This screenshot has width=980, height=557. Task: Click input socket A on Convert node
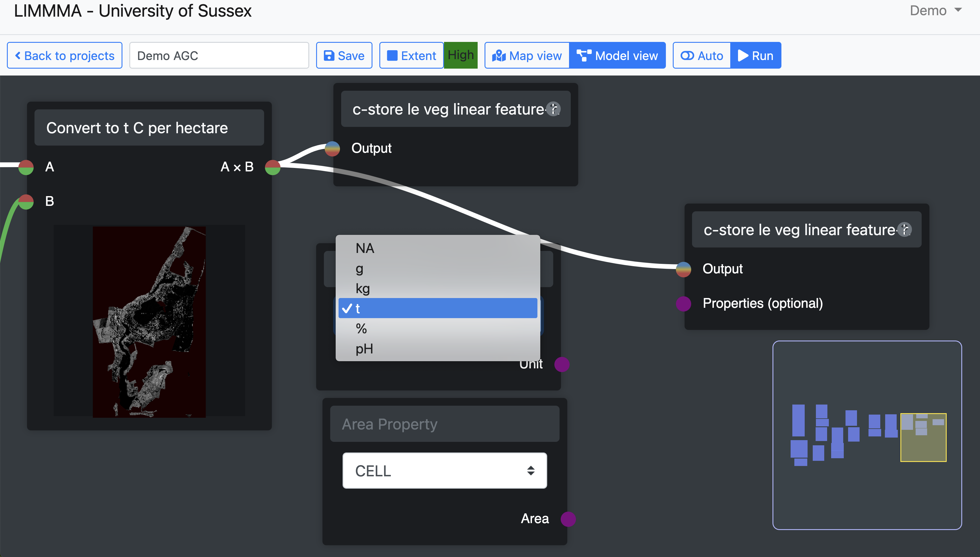click(x=26, y=167)
